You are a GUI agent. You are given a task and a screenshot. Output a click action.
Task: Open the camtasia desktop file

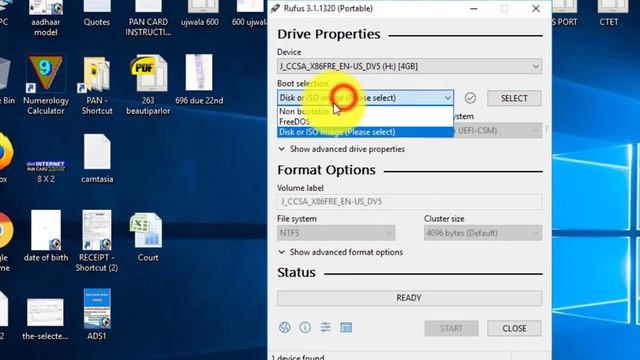[x=97, y=158]
